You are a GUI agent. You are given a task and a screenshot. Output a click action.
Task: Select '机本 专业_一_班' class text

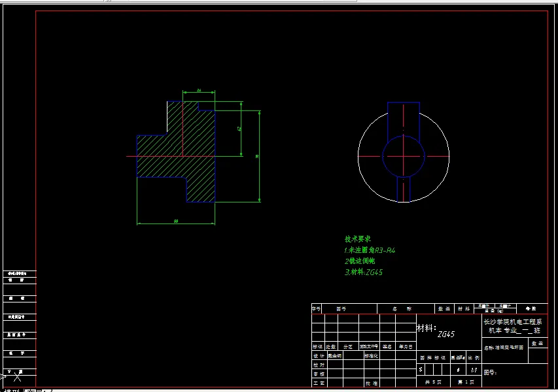[x=514, y=331]
